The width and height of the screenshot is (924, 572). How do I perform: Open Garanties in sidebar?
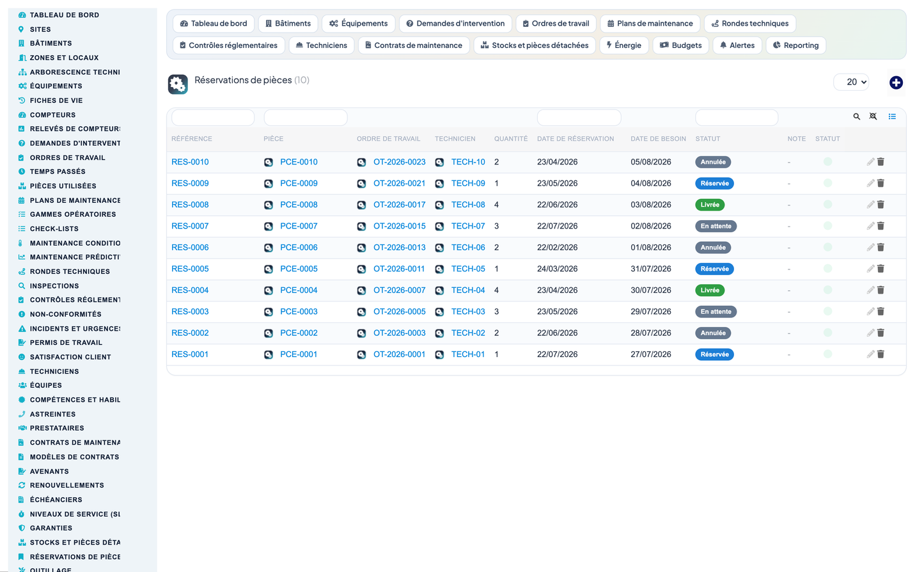click(51, 528)
